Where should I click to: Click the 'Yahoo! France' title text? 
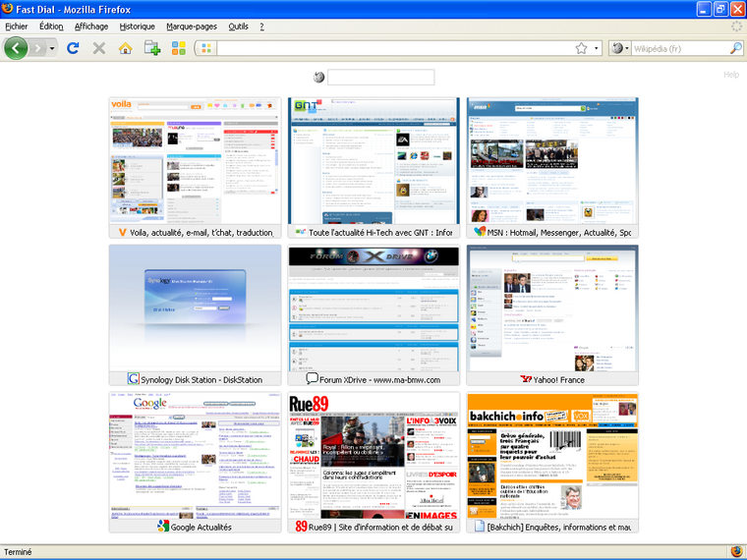point(559,380)
